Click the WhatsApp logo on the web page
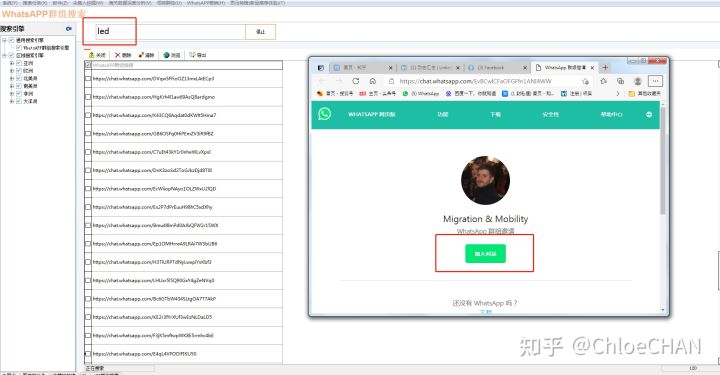 point(325,114)
